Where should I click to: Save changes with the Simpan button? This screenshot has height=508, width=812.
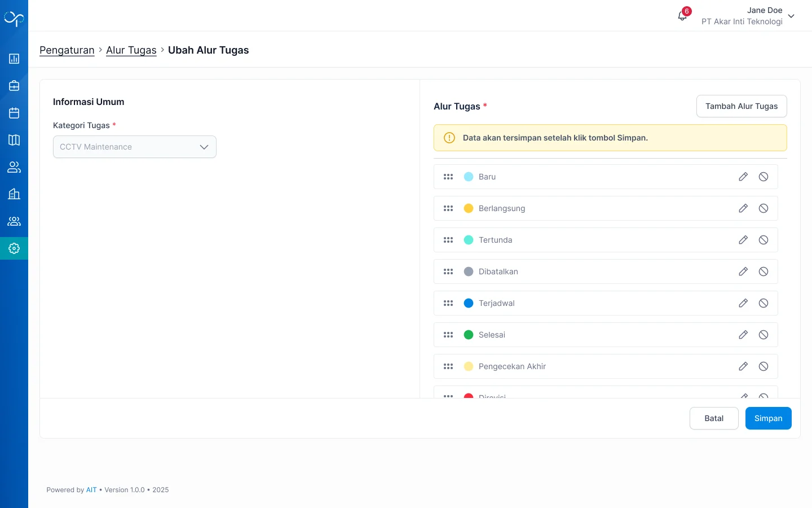click(x=769, y=418)
